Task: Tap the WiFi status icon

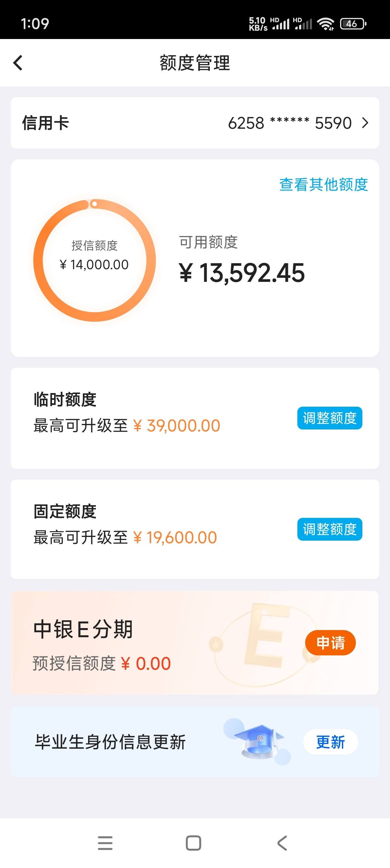Action: pyautogui.click(x=326, y=24)
